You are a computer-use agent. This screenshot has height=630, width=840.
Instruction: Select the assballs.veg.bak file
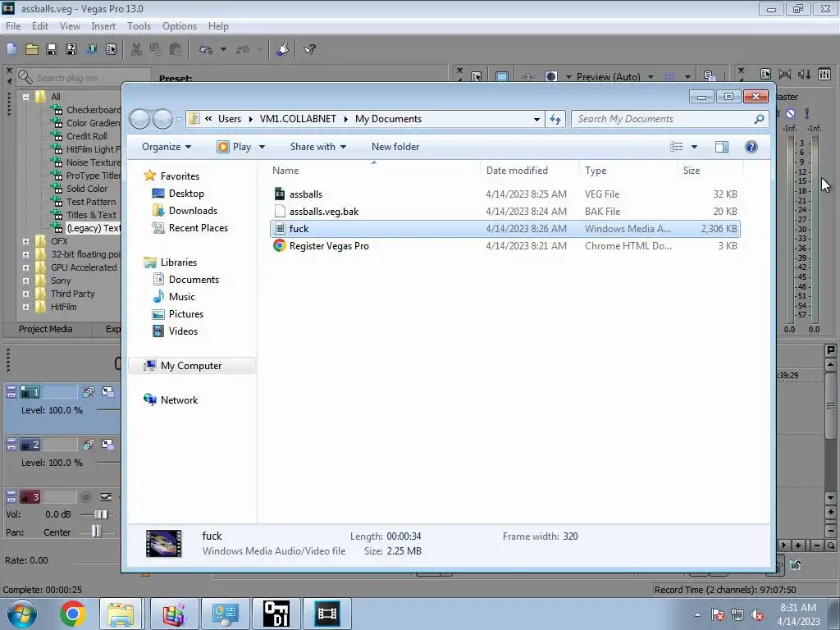tap(504, 212)
